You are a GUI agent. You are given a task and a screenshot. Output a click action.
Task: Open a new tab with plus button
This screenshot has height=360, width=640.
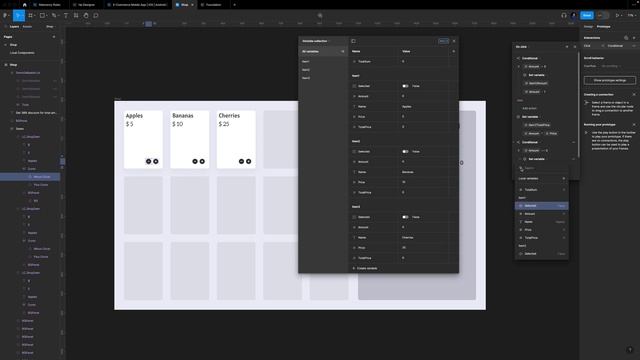234,5
